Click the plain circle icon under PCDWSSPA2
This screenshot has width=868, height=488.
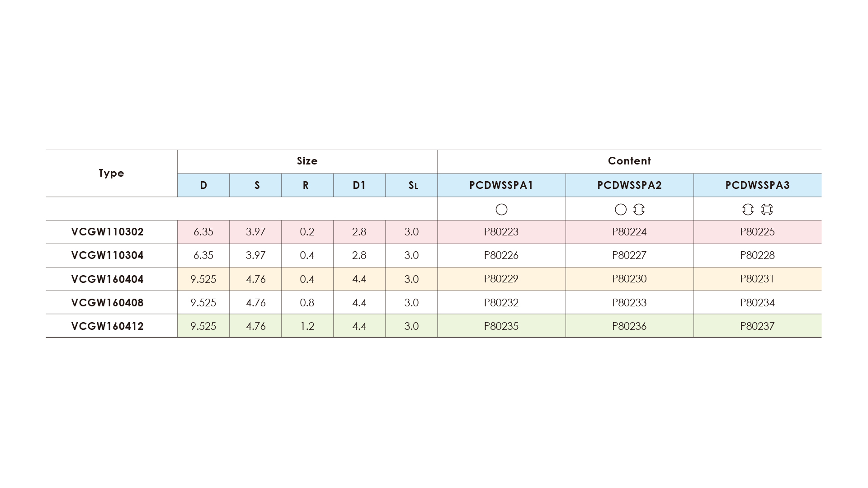pos(621,209)
